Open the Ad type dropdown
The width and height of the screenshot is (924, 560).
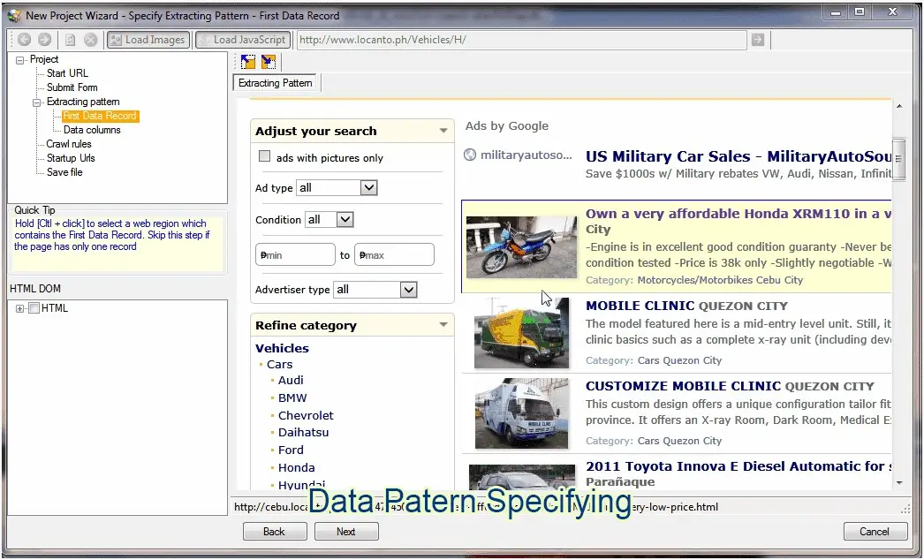(x=337, y=187)
